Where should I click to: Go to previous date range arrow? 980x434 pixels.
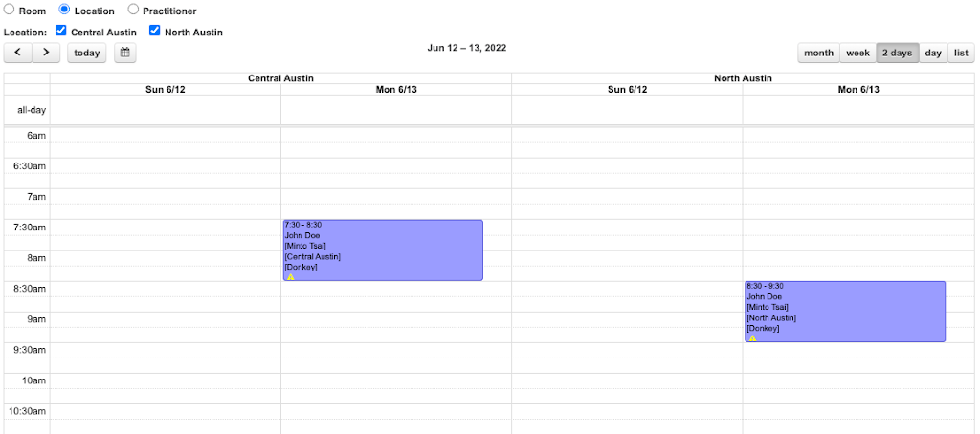(x=18, y=53)
